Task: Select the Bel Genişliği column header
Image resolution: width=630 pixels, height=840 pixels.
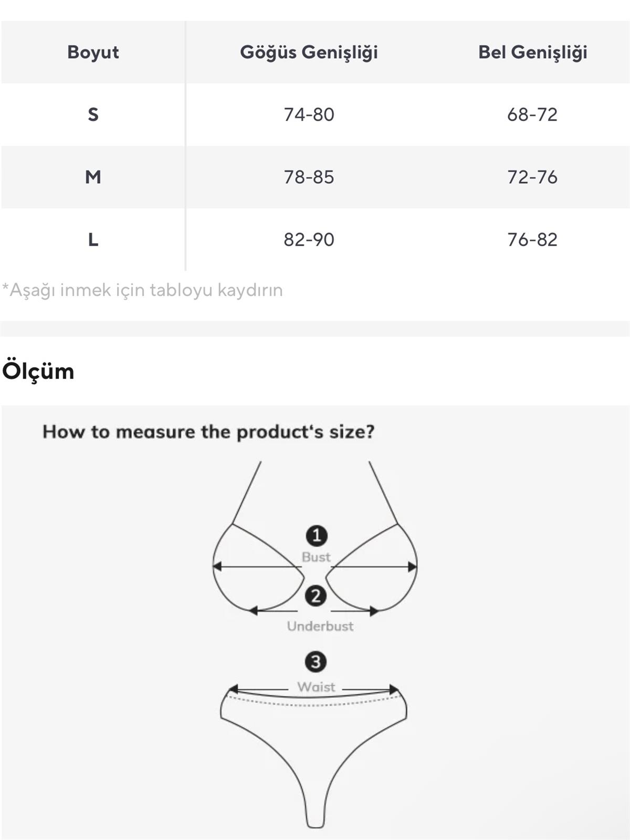Action: pos(532,52)
